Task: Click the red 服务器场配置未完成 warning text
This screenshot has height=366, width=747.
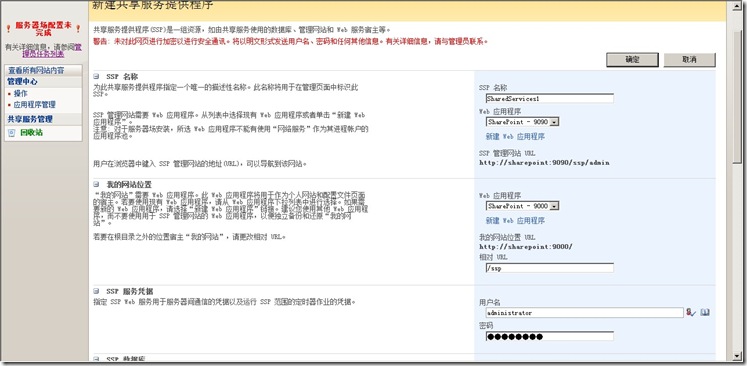Action: click(x=43, y=29)
